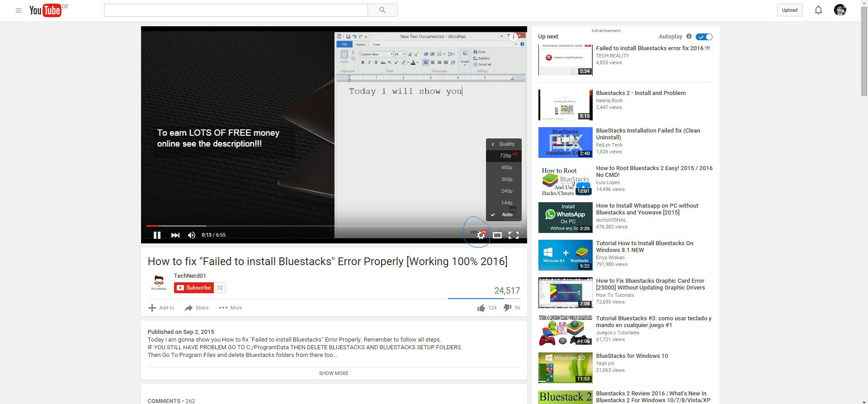This screenshot has width=868, height=404.
Task: Click the FejLyn Tech channel name
Action: click(609, 145)
